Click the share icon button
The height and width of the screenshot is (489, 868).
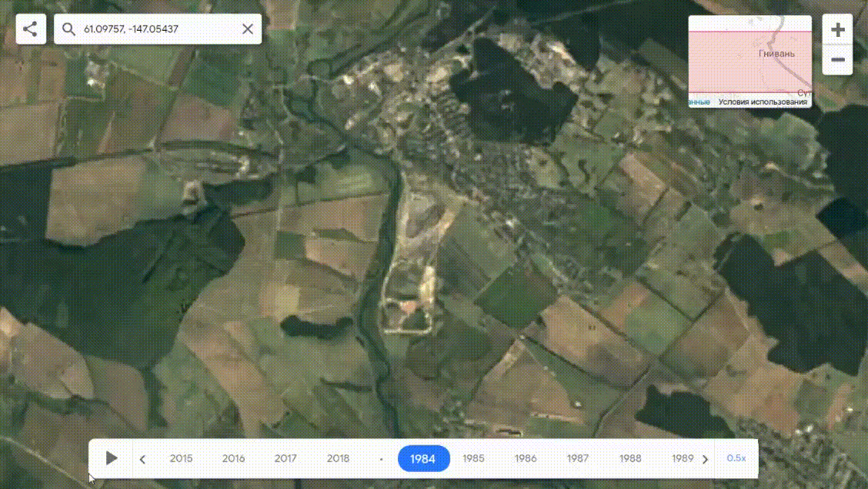tap(30, 29)
